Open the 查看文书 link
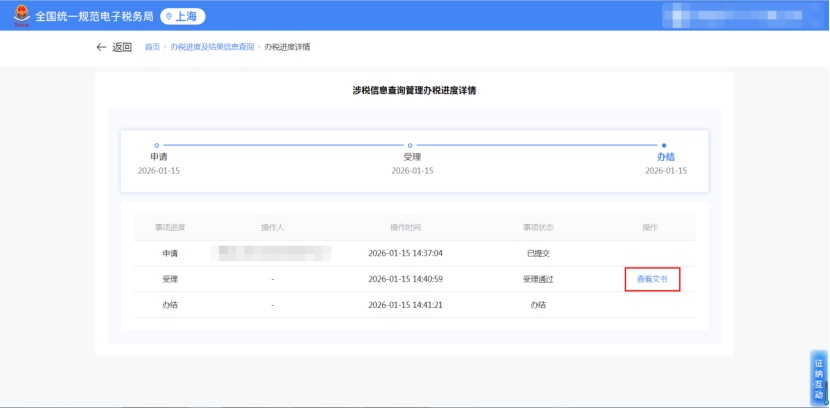Screen dimensions: 830x409 tap(652, 279)
